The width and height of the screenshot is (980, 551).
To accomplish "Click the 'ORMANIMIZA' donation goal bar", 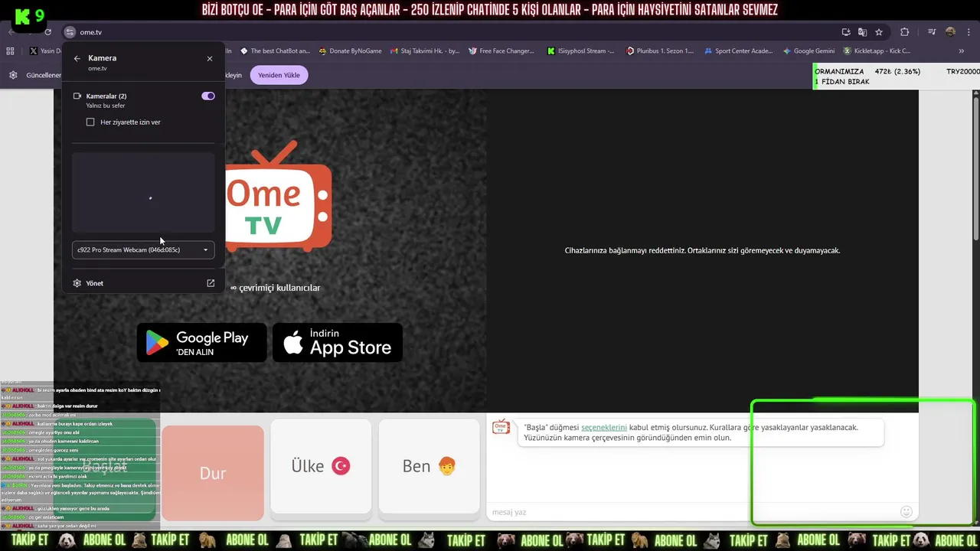I will (x=897, y=77).
